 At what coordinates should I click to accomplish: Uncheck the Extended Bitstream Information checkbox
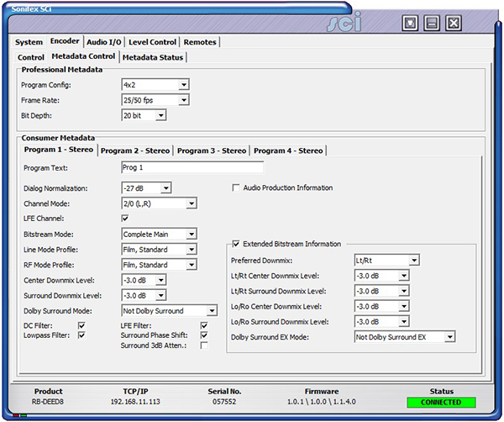click(x=236, y=244)
